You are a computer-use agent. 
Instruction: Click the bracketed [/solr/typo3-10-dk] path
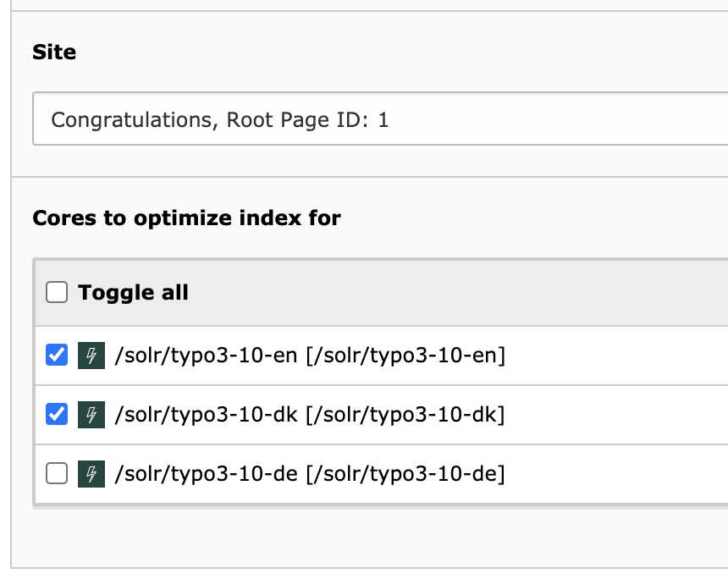click(405, 415)
